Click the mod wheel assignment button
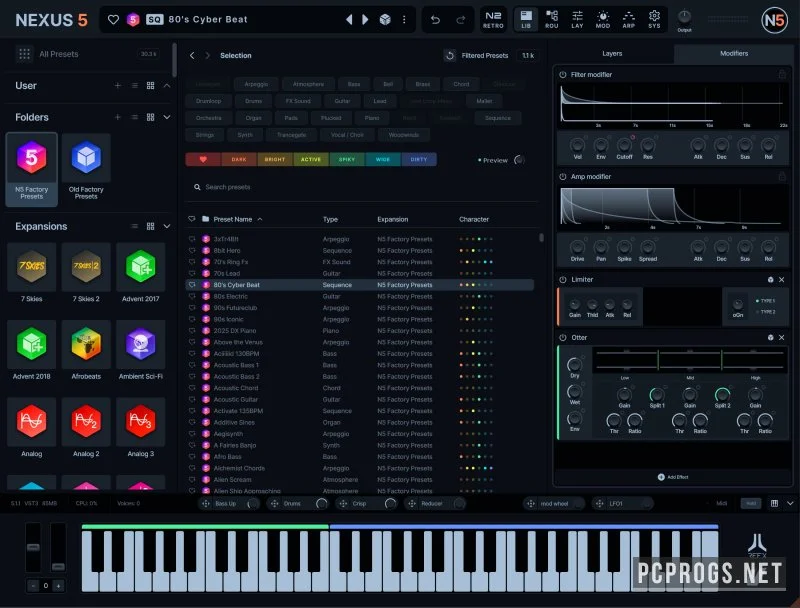Viewport: 800px width, 608px height. click(x=554, y=503)
